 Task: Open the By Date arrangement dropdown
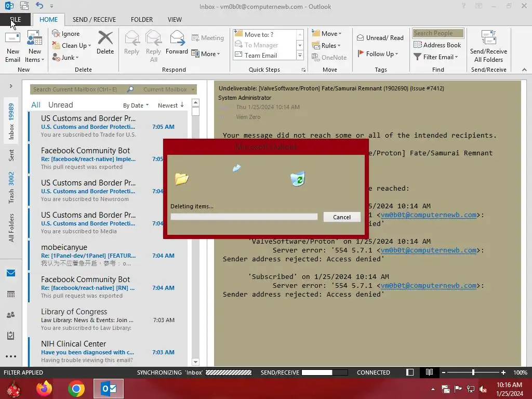coord(136,105)
